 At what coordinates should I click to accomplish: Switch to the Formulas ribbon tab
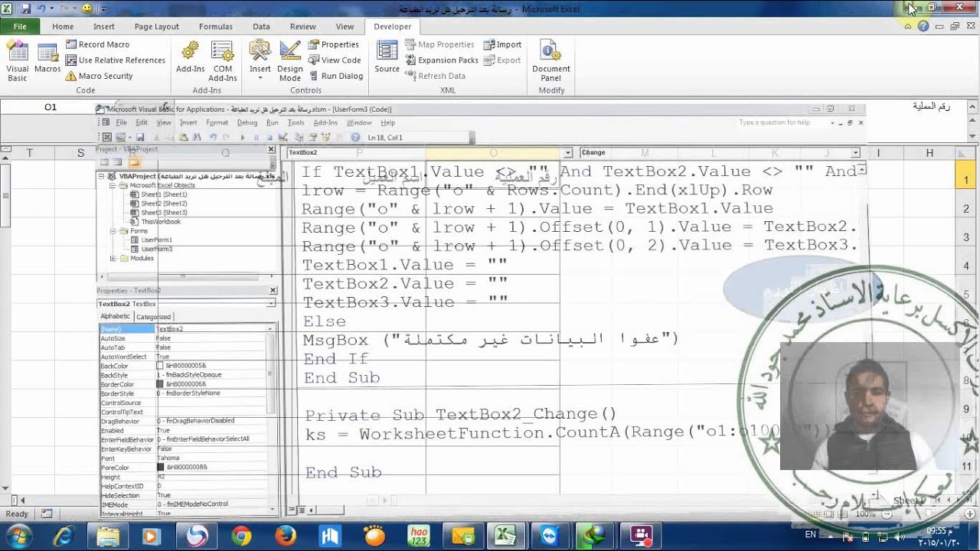pos(216,26)
